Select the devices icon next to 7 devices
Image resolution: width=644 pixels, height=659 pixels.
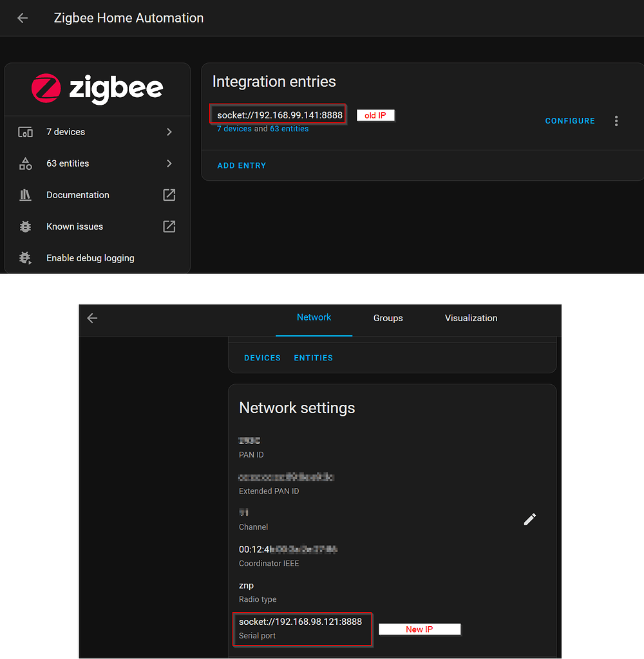click(24, 132)
